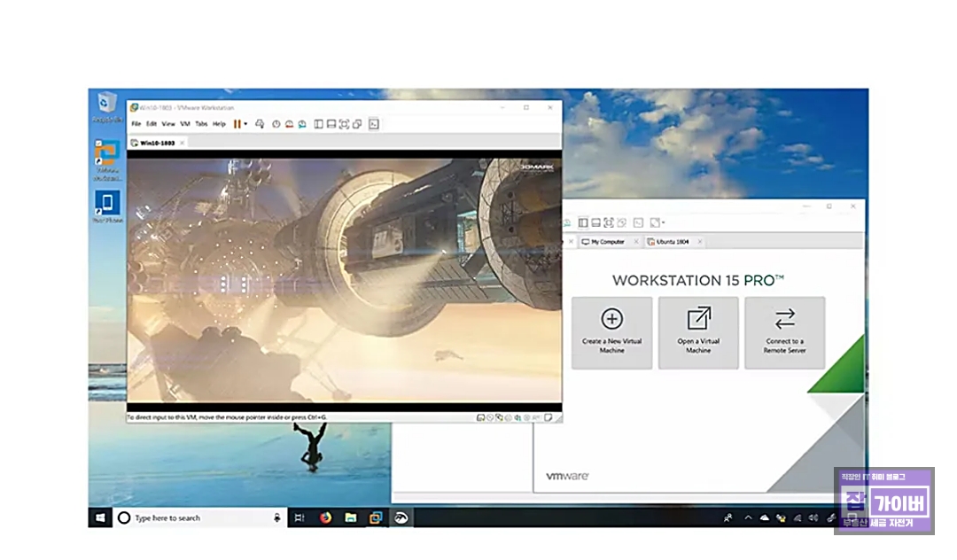
Task: Switch to Unity mode in Win10-1803 window
Action: [357, 124]
